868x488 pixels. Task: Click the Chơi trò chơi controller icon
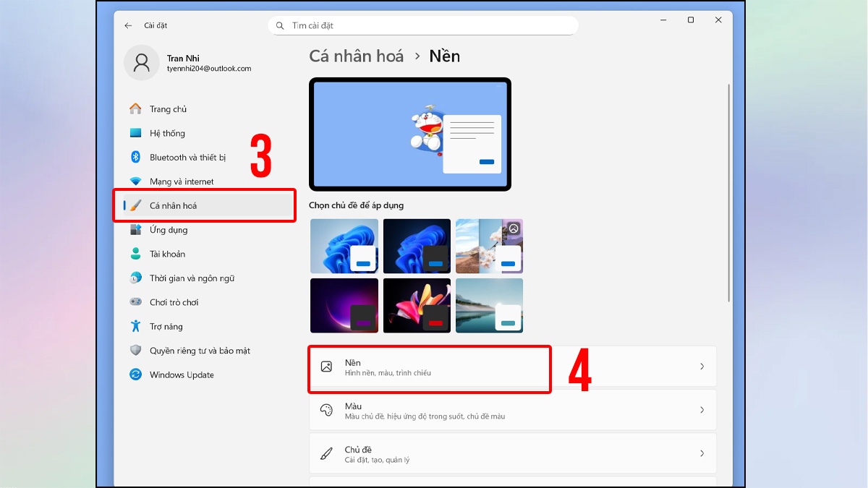tap(135, 302)
